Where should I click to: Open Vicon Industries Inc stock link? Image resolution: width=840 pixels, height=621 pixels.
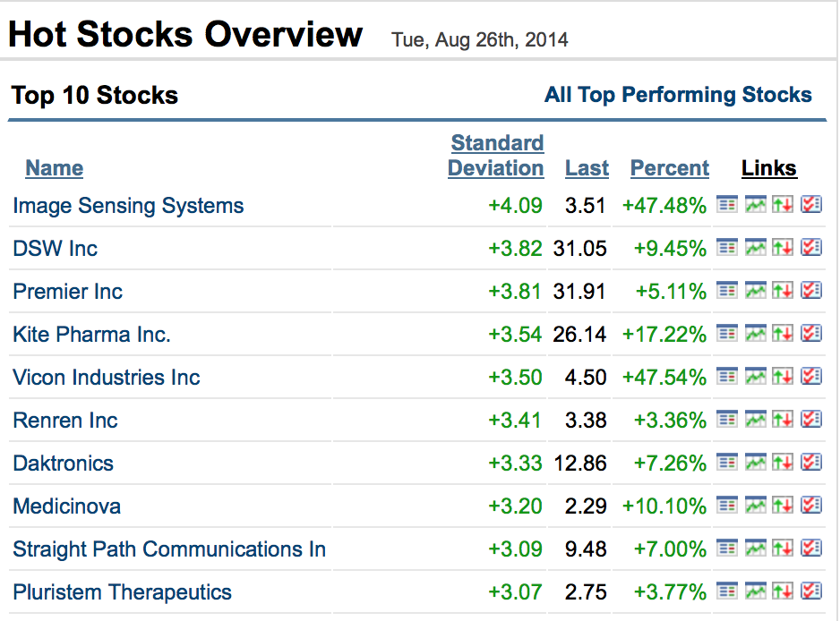tap(106, 378)
